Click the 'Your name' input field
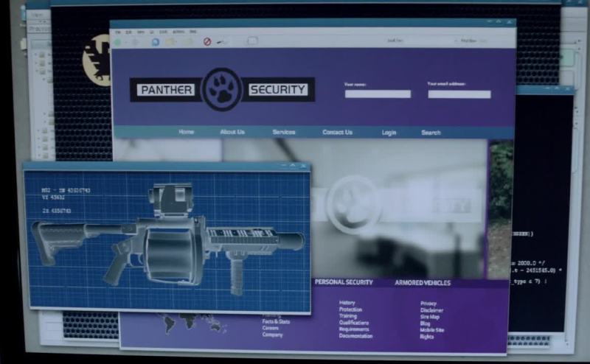Viewport: 590px width, 364px height. tap(378, 94)
